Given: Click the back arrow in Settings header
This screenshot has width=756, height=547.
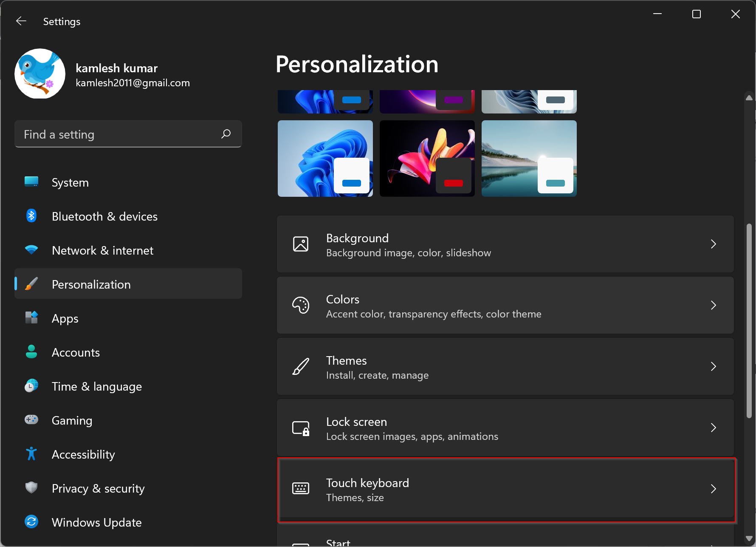Looking at the screenshot, I should [x=21, y=21].
